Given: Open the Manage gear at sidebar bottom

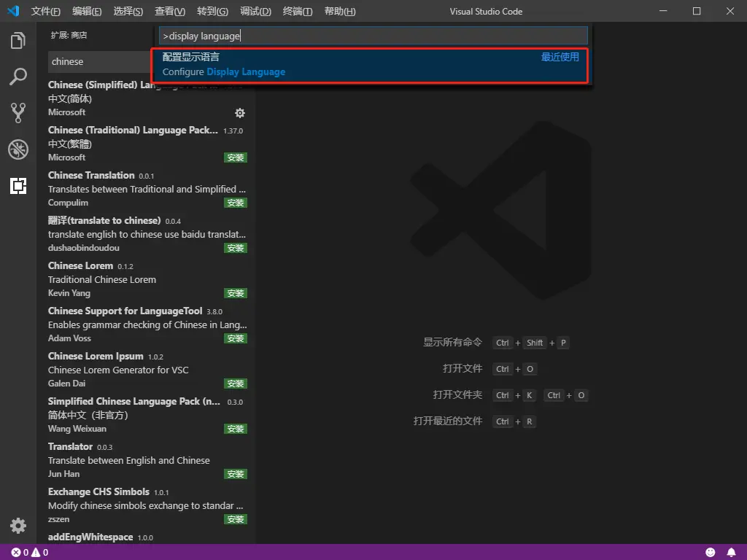Looking at the screenshot, I should coord(18,526).
